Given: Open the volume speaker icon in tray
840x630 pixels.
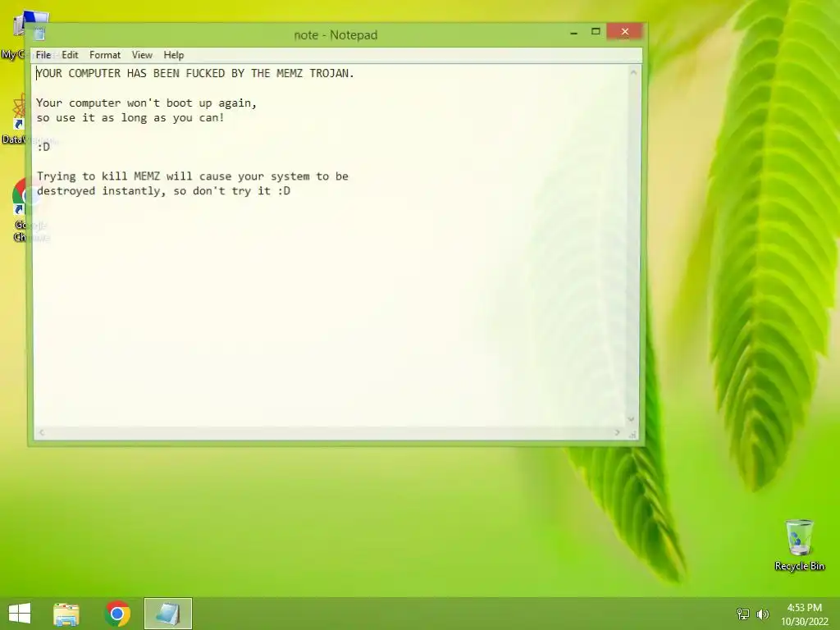Looking at the screenshot, I should point(762,614).
